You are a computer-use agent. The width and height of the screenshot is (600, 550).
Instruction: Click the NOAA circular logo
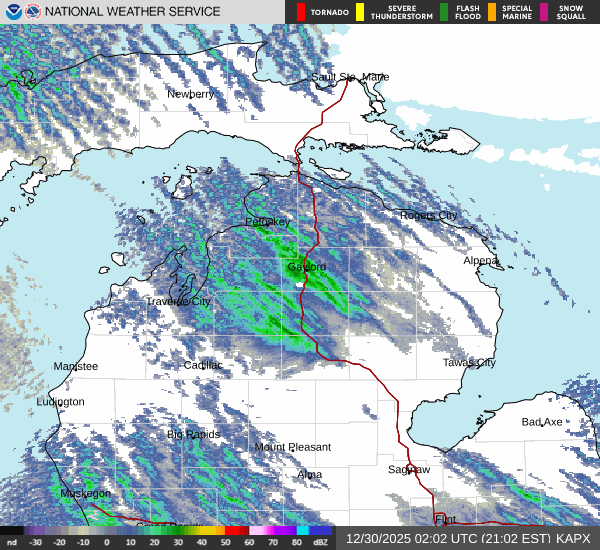pyautogui.click(x=11, y=12)
